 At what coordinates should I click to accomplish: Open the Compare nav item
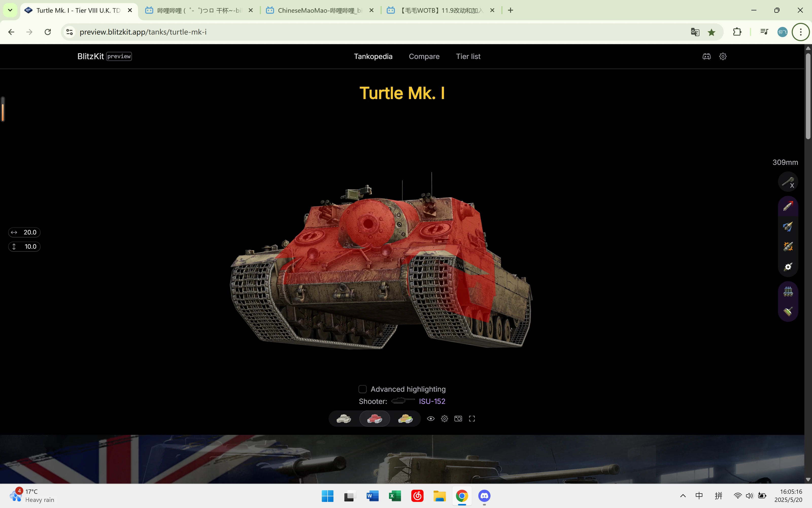pos(424,56)
